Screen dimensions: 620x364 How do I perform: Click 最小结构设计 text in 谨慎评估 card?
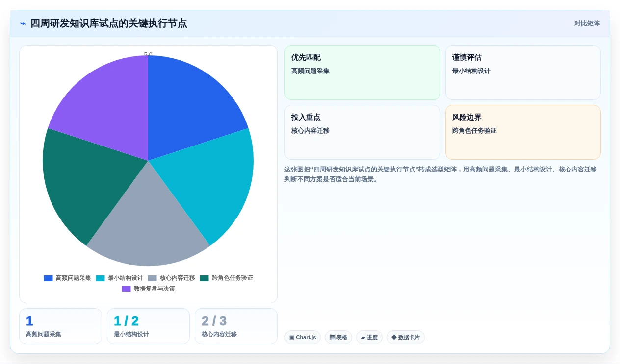[471, 71]
